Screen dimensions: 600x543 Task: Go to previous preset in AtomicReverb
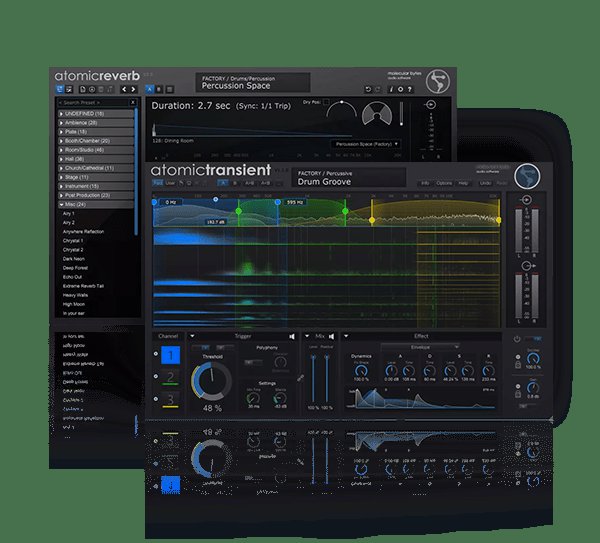(x=124, y=90)
